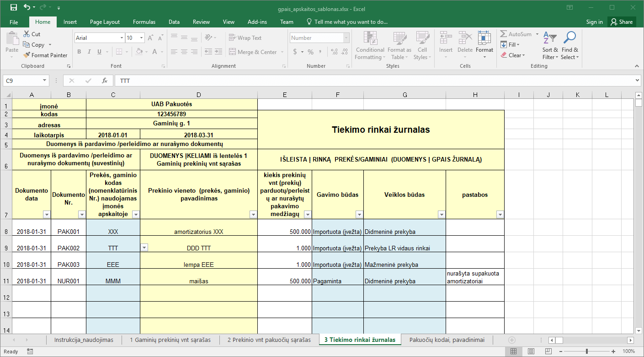Viewport: 644px width, 357px height.
Task: Click the Merge & Center button
Action: click(x=253, y=52)
